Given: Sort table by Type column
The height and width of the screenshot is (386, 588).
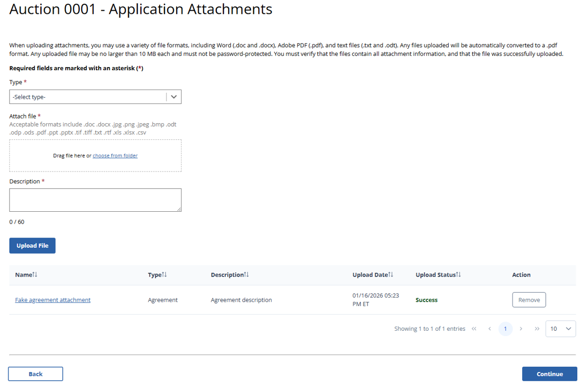Looking at the screenshot, I should [164, 274].
